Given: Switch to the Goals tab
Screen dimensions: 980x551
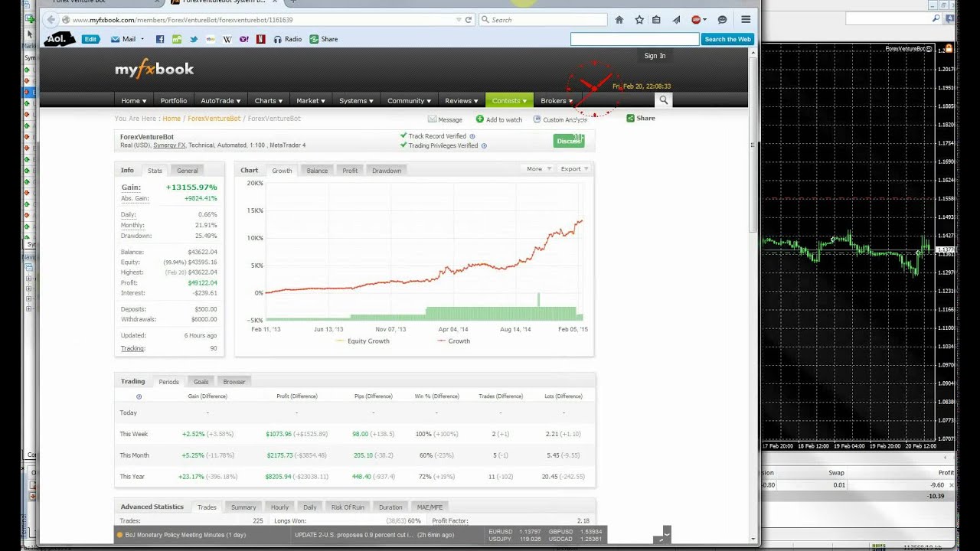Looking at the screenshot, I should point(201,382).
